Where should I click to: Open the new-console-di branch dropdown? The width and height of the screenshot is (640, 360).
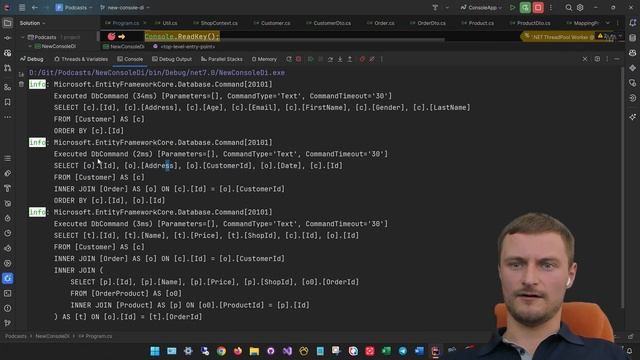125,7
